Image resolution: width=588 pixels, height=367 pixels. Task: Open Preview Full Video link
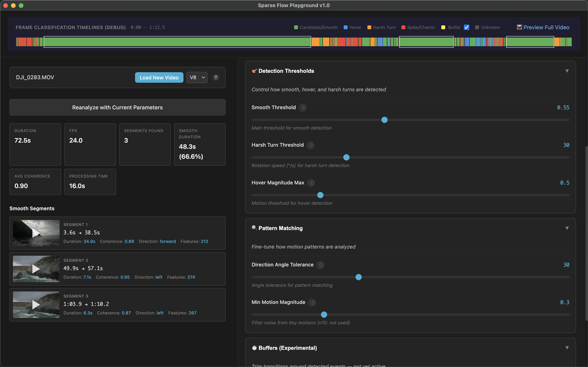(x=546, y=27)
